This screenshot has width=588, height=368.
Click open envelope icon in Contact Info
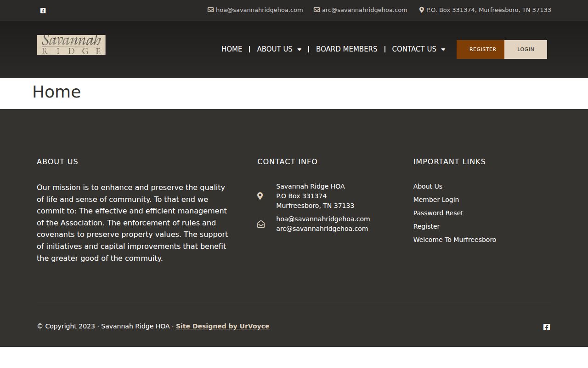(x=261, y=224)
